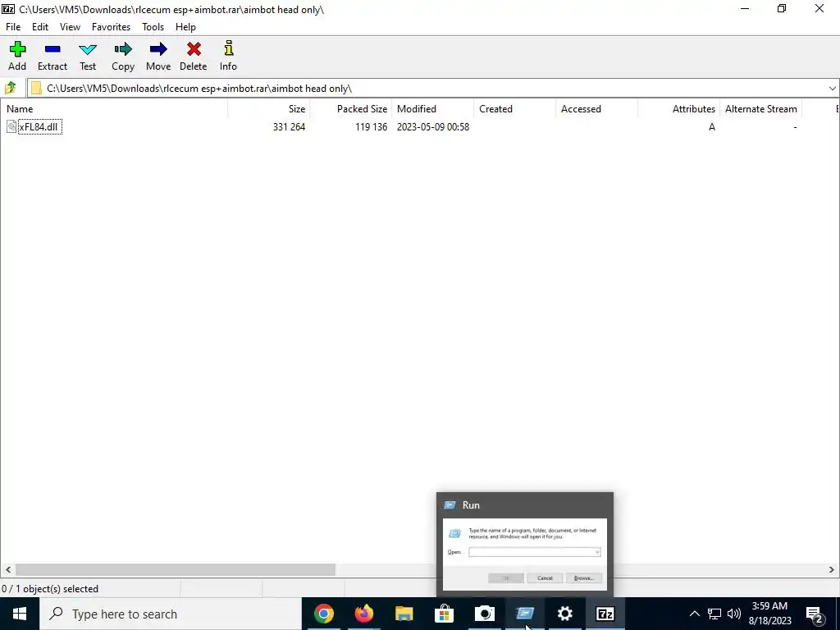Click the taskbar clock and date
The width and height of the screenshot is (840, 630).
click(x=769, y=614)
